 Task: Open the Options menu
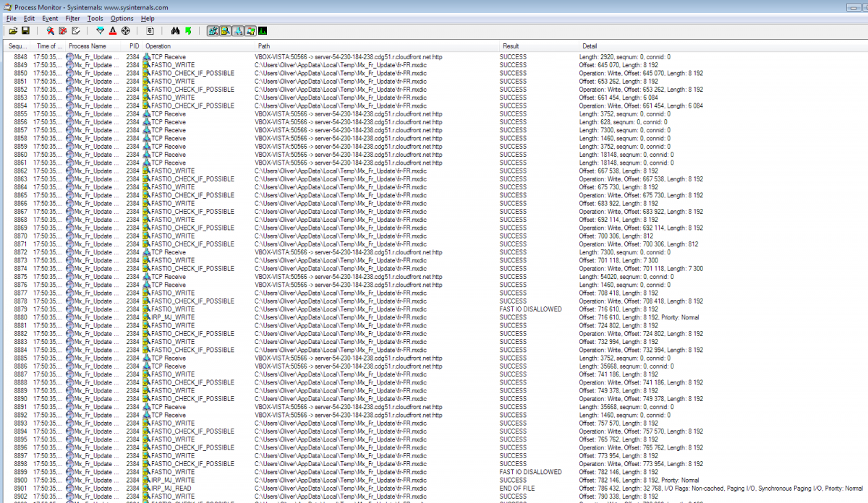tap(122, 18)
